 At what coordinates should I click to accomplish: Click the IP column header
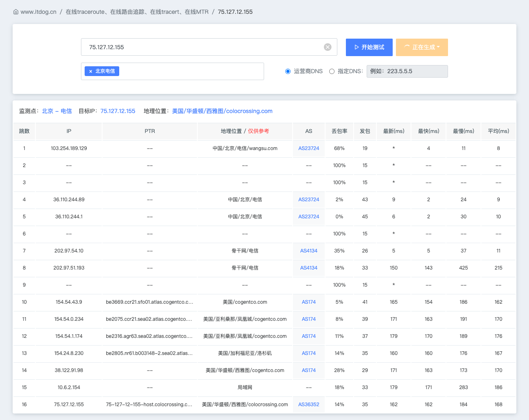tap(69, 131)
